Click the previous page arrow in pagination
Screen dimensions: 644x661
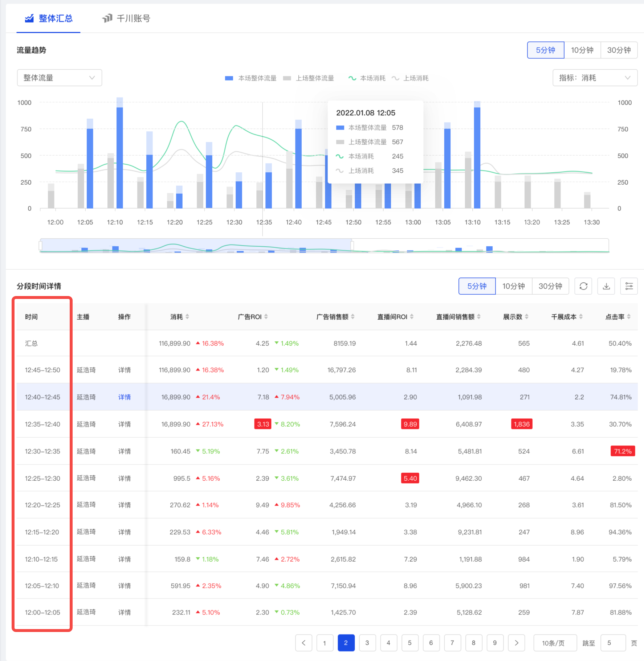(304, 642)
